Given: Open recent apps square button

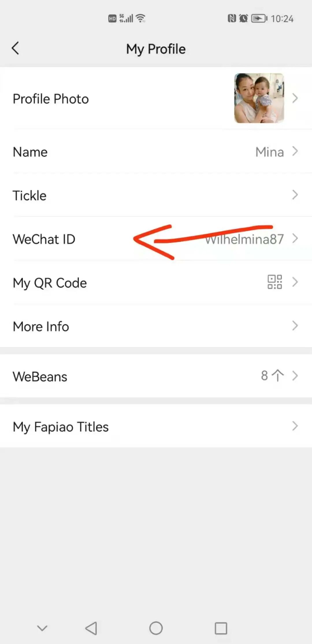Looking at the screenshot, I should click(221, 628).
